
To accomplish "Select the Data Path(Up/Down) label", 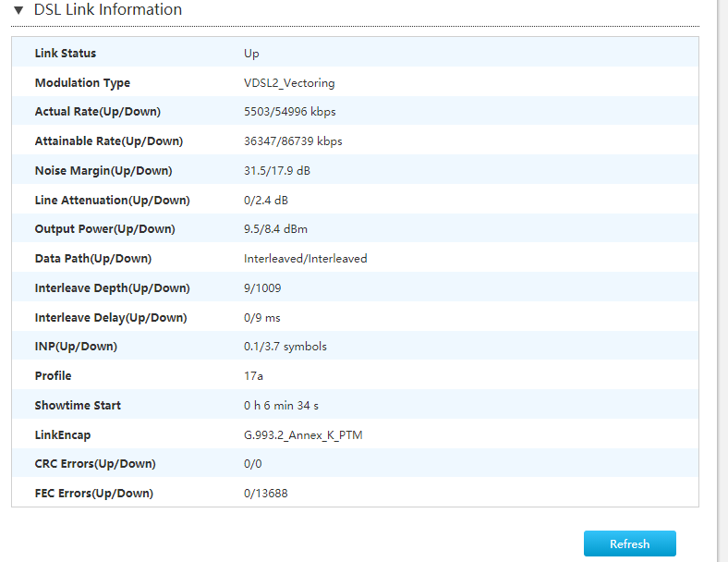I will (x=93, y=258).
